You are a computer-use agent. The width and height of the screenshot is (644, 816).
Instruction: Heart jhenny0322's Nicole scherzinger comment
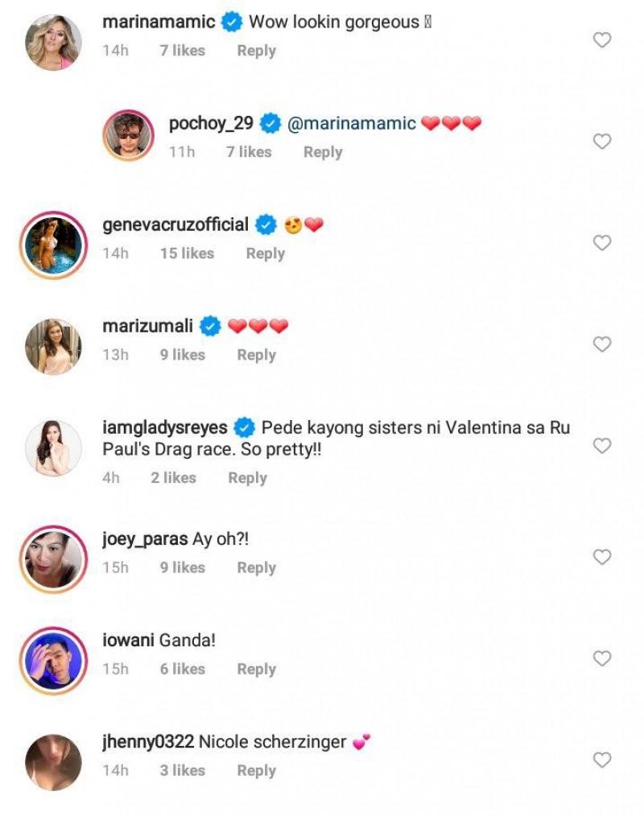[x=602, y=760]
